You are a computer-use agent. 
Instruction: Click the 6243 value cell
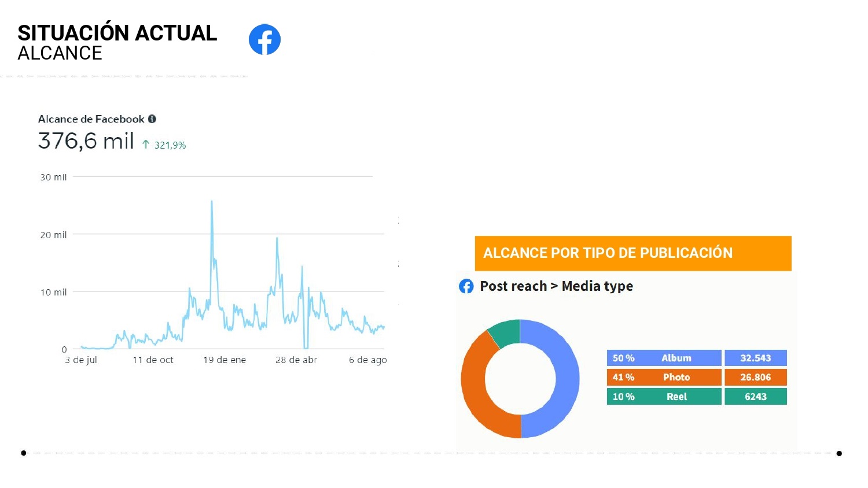(x=756, y=397)
